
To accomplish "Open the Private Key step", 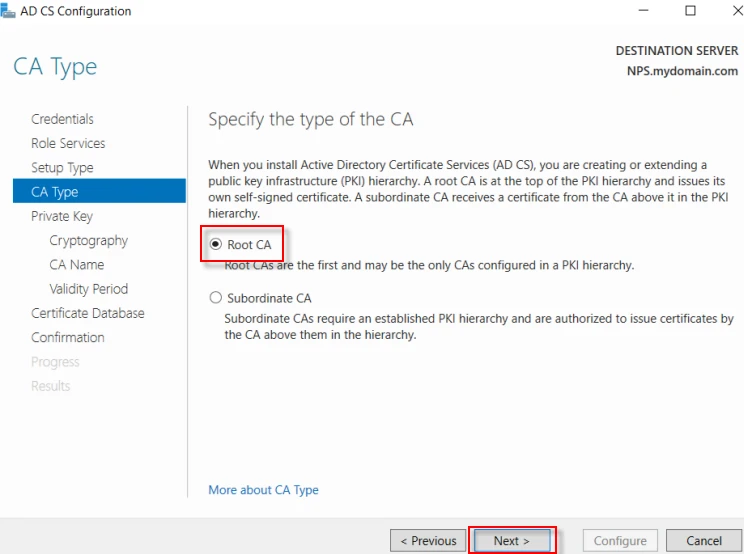I will [62, 216].
